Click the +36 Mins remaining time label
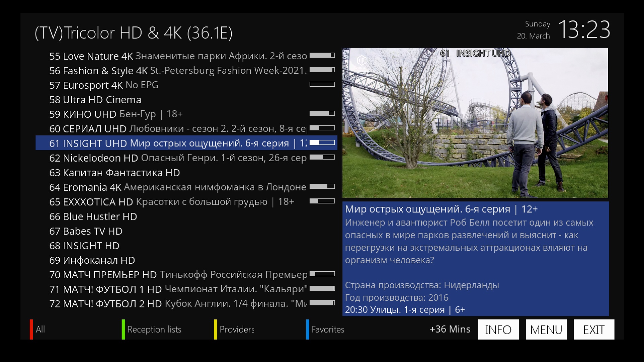Screen dimensions: 644x362 click(450, 329)
